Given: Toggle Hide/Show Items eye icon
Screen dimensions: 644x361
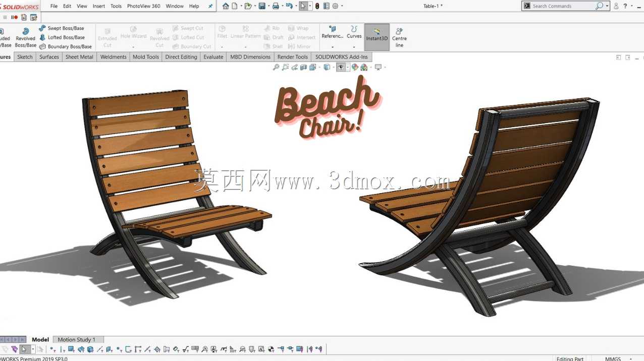Looking at the screenshot, I should pyautogui.click(x=341, y=67).
